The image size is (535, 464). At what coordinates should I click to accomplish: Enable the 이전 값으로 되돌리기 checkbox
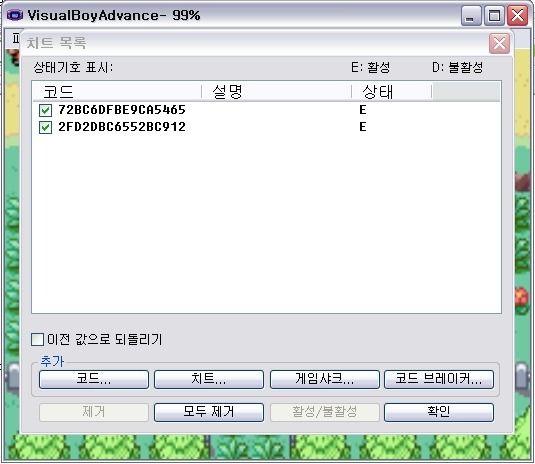pos(37,339)
